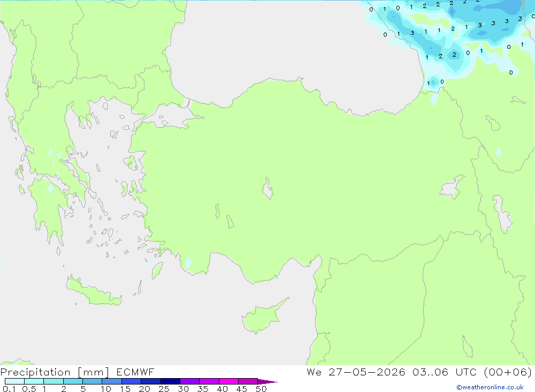Select the 30–35 mm purple legend swatch
Image resolution: width=535 pixels, height=392 pixels.
point(189,381)
